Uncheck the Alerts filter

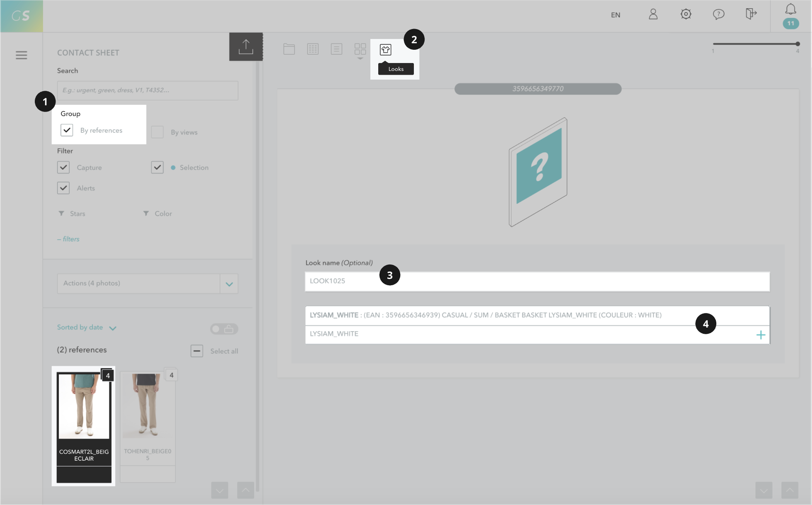[63, 188]
